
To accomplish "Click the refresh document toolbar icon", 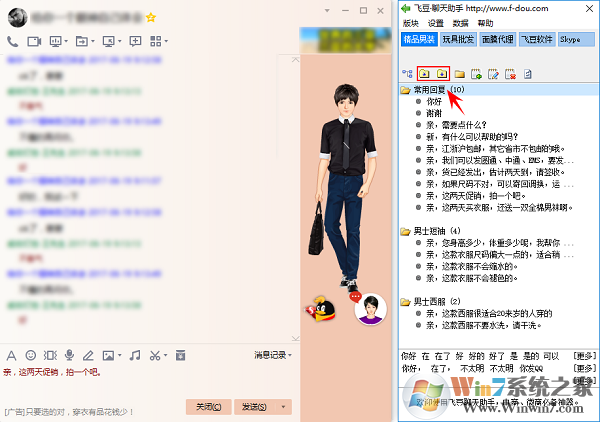I will (528, 73).
